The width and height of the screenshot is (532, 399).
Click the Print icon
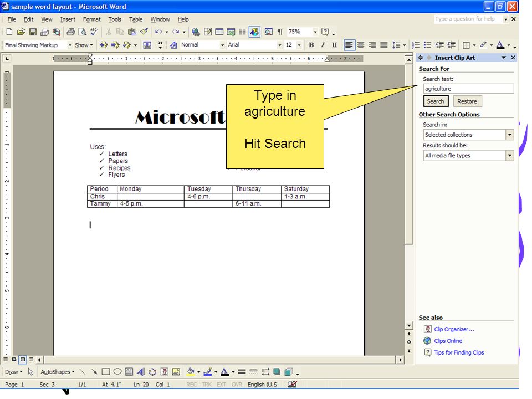pos(71,32)
